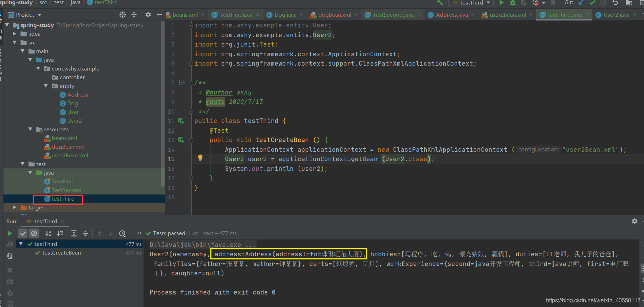Image resolution: width=644 pixels, height=307 pixels.
Task: Run testThird from the top toolbar
Action: pyautogui.click(x=501, y=2)
